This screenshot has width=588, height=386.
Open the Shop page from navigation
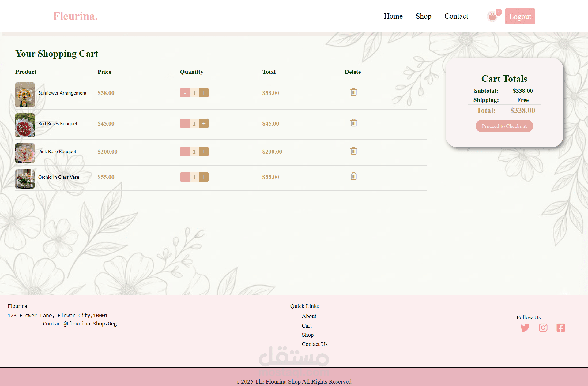click(424, 16)
